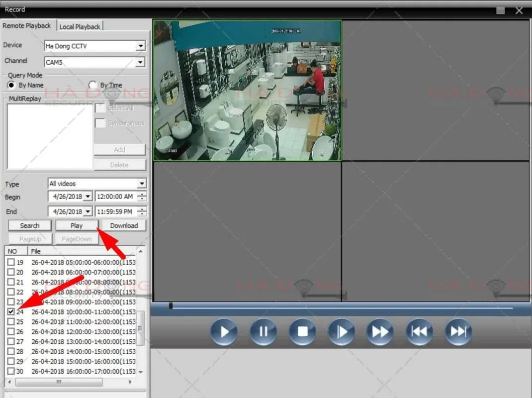Switch to the Local Playback tab
Viewport: 532px width, 398px height.
(80, 26)
